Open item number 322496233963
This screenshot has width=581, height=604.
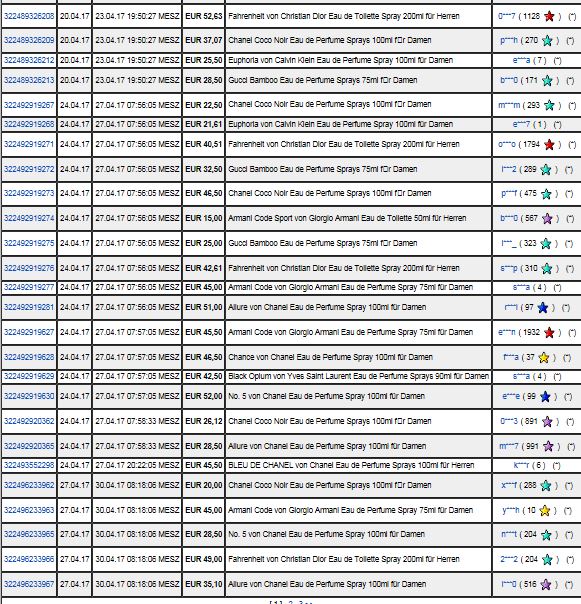coord(29,510)
